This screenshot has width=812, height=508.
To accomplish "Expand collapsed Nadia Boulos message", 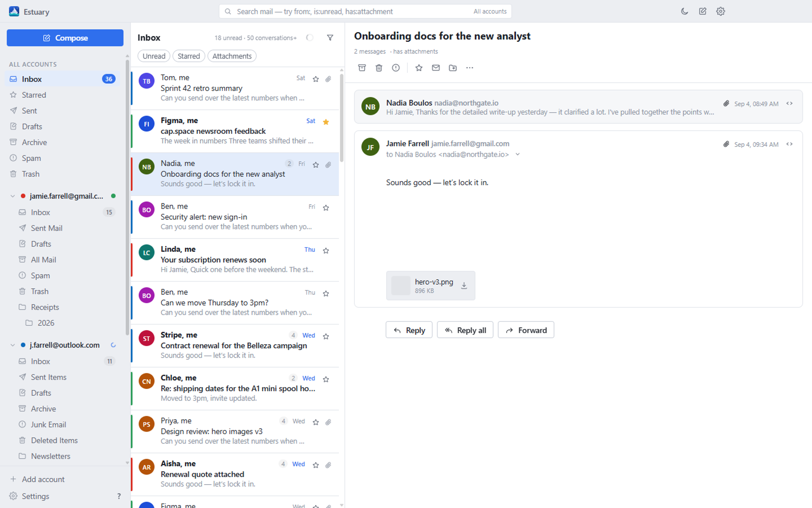I will (578, 106).
